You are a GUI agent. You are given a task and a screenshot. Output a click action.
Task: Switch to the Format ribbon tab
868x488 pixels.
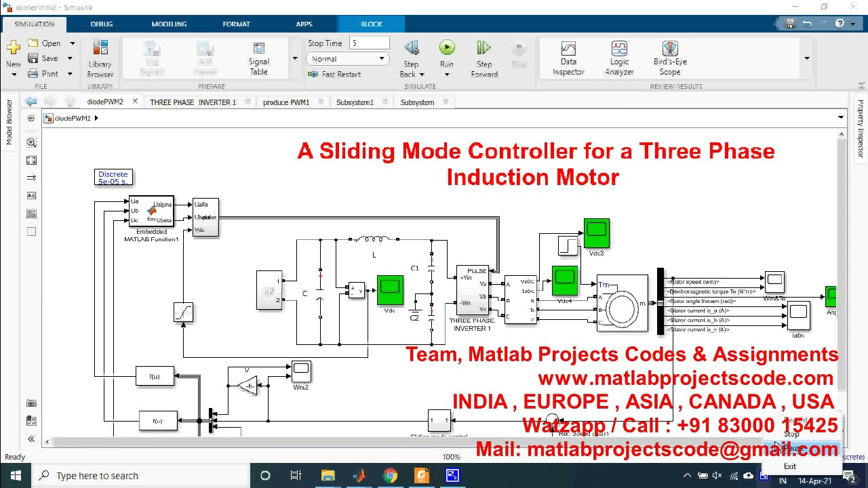[236, 24]
